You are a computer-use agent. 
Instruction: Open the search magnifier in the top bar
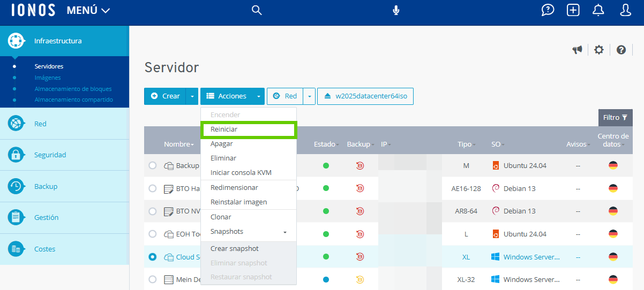[257, 10]
